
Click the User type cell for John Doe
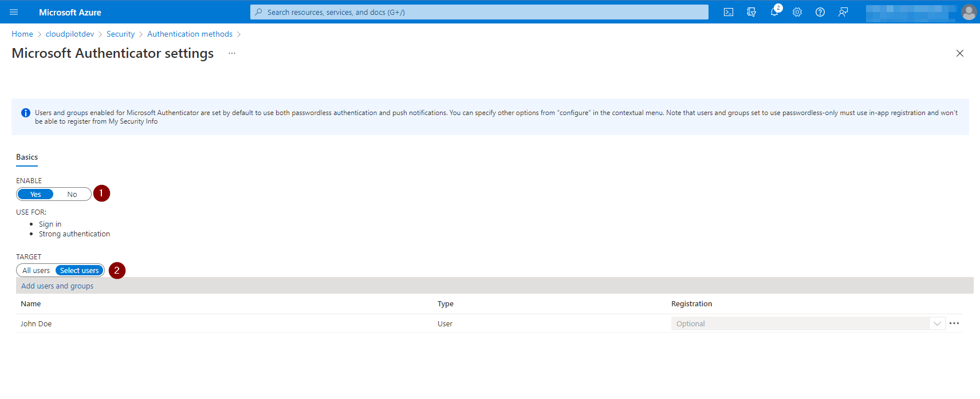445,324
